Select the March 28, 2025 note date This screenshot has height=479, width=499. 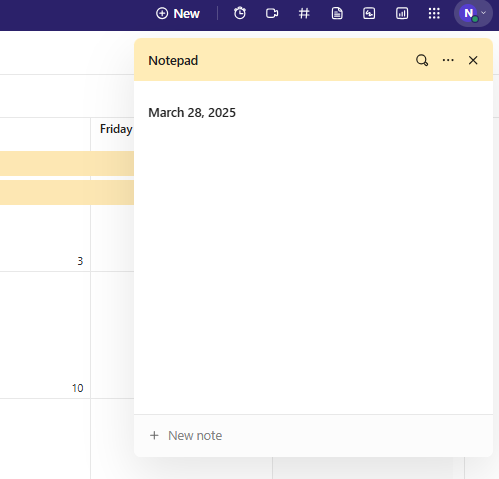coord(192,113)
